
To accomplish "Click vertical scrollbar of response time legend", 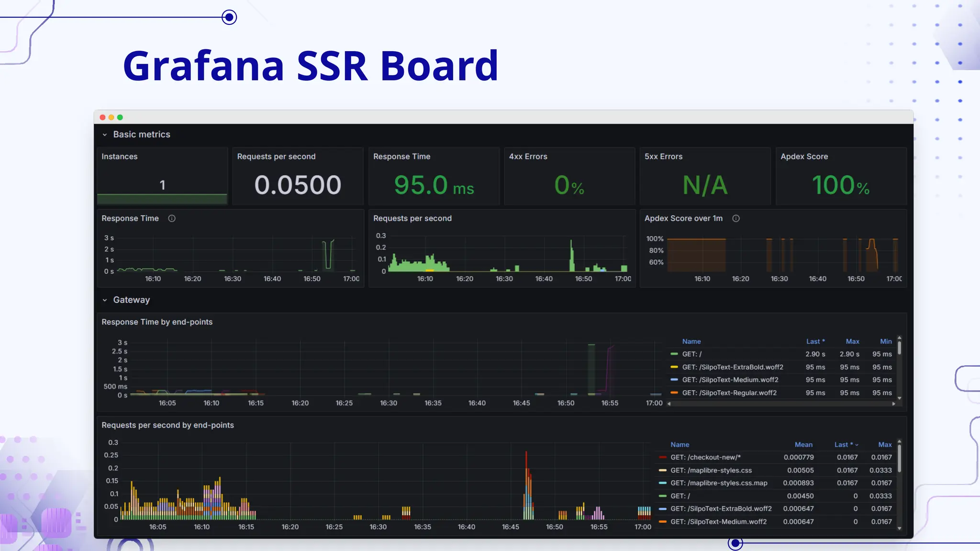I will pyautogui.click(x=899, y=347).
